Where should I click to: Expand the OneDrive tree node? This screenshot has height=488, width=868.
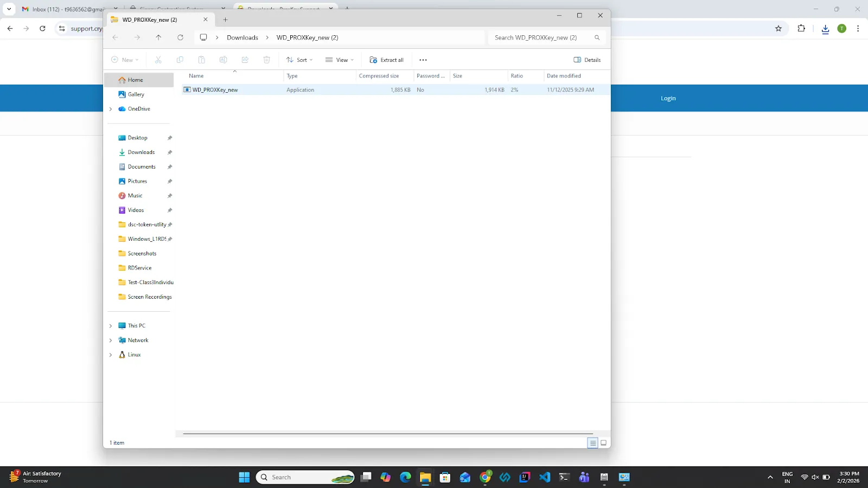coord(111,109)
